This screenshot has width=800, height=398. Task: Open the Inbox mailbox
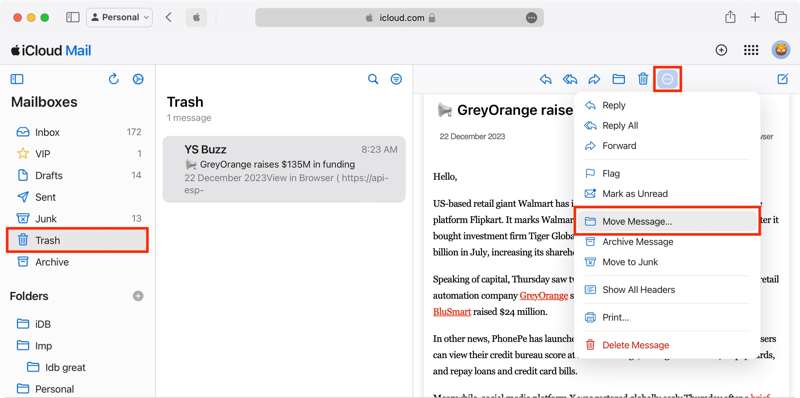click(78, 132)
